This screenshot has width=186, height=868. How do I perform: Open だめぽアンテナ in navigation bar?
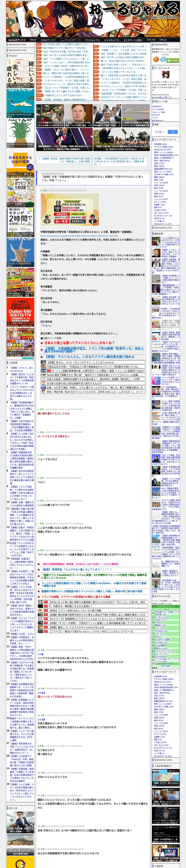pyautogui.click(x=48, y=40)
